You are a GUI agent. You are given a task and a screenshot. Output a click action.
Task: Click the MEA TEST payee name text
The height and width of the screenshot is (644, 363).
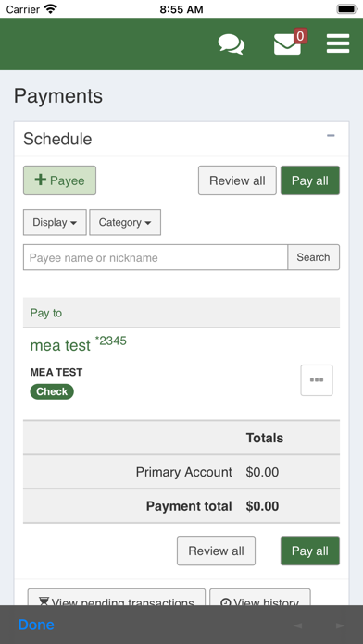[x=56, y=372]
